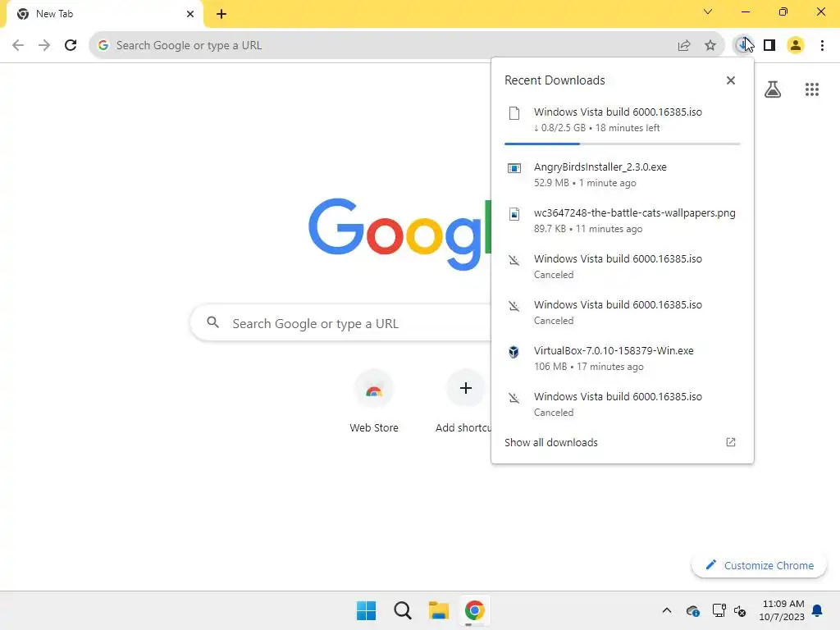Close the Recent Downloads popup
This screenshot has width=840, height=630.
tap(731, 80)
